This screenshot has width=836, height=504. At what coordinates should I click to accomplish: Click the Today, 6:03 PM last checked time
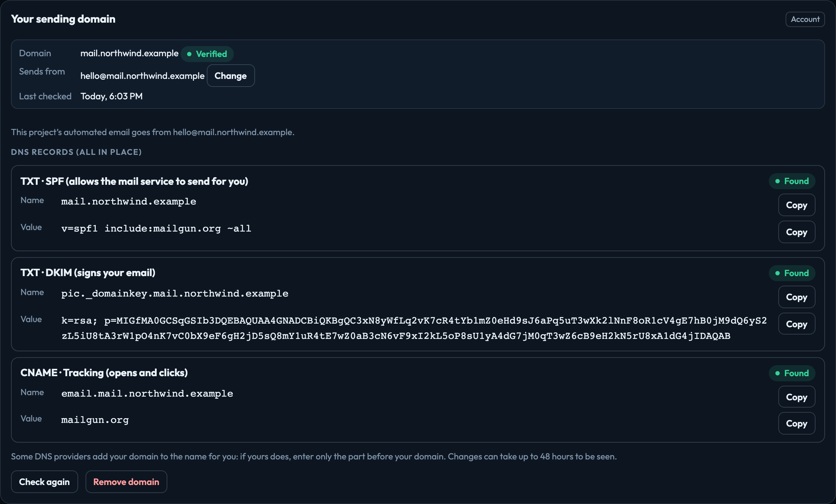point(111,96)
